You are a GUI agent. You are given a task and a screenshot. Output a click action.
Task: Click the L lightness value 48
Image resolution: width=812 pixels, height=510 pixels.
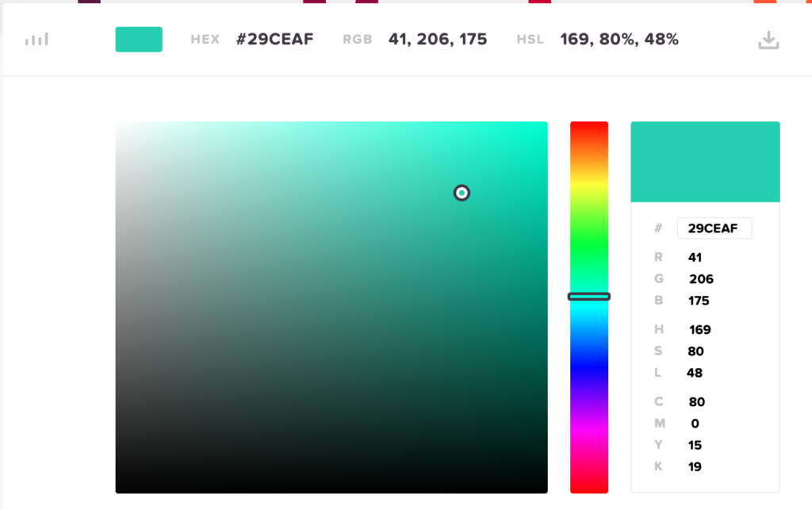coord(695,373)
